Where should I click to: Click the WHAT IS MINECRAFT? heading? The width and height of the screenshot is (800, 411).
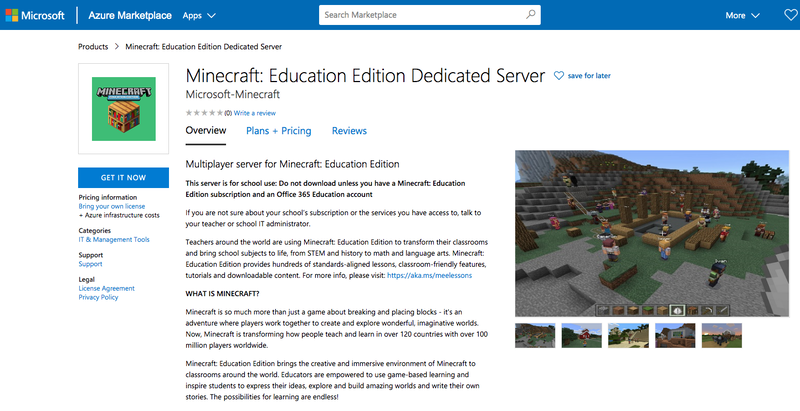222,294
